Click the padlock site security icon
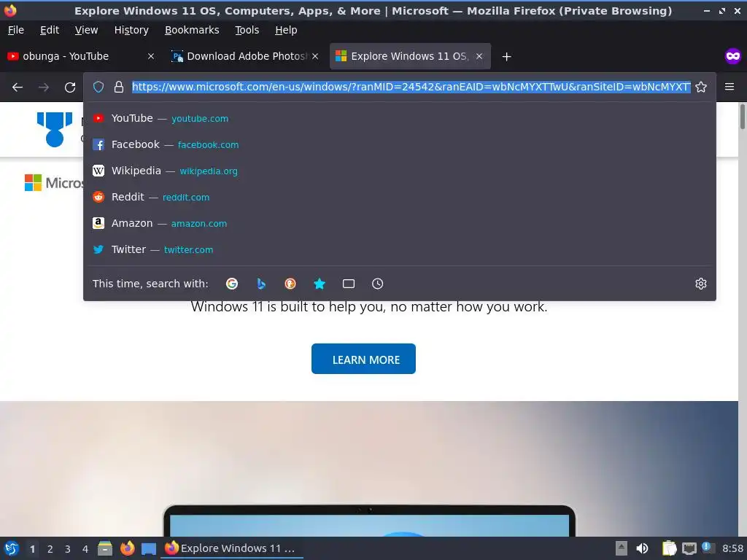The height and width of the screenshot is (560, 747). pyautogui.click(x=119, y=87)
